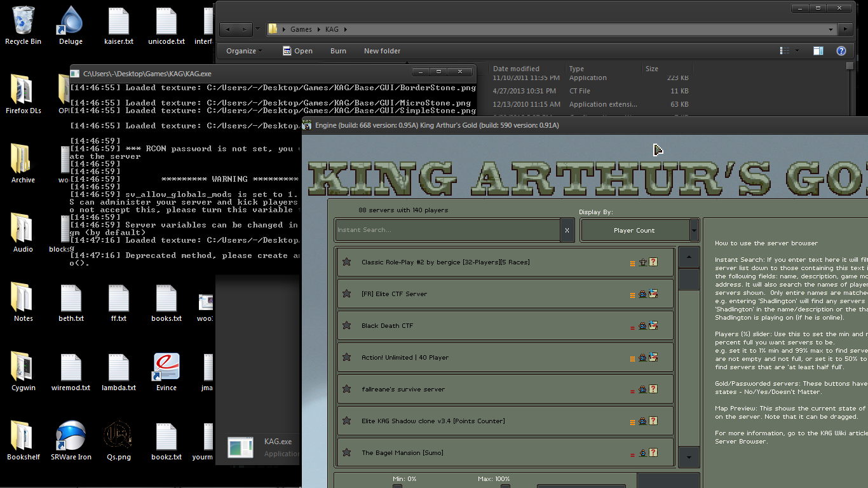Click the red ping bars on Black Death CTF row
Viewport: 868px width, 488px height.
point(632,328)
